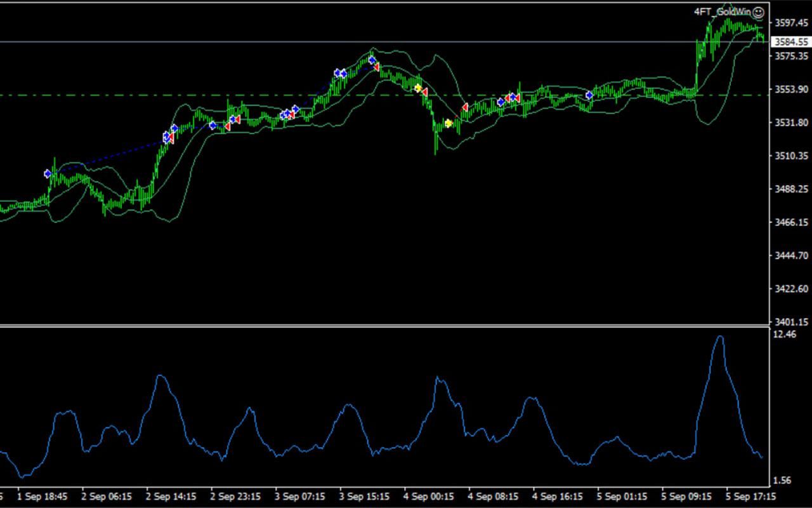Click the blue diamond signal near 5 Sep 01:15
Viewport: 812px width, 508px height.
pyautogui.click(x=588, y=95)
